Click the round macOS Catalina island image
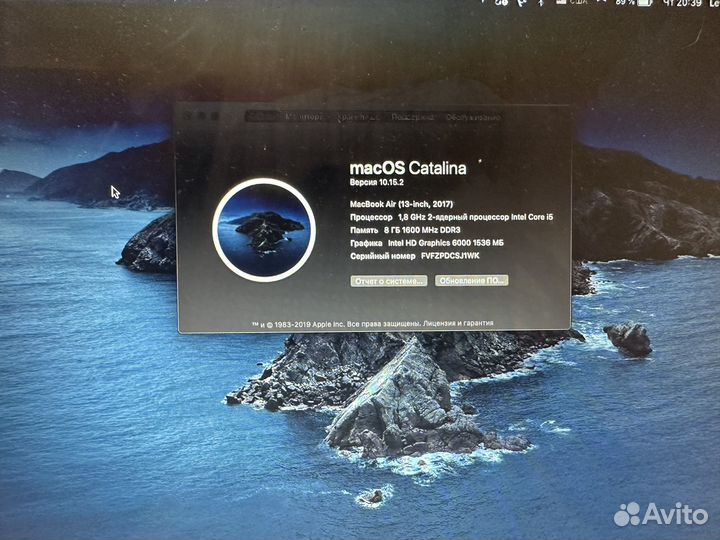 264,230
